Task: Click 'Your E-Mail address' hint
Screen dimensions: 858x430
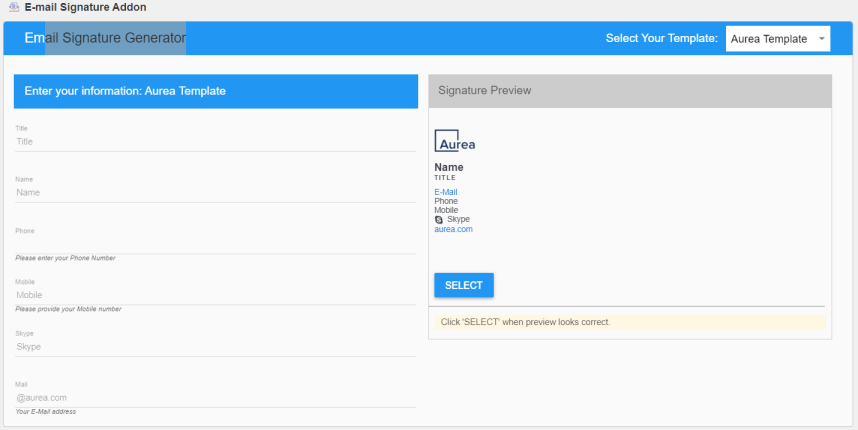Action: tap(46, 411)
